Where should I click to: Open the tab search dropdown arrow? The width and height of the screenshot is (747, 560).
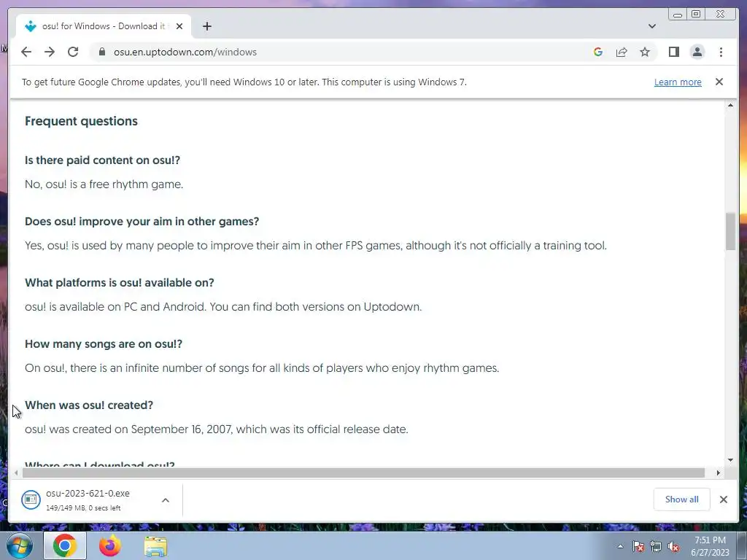click(x=651, y=26)
